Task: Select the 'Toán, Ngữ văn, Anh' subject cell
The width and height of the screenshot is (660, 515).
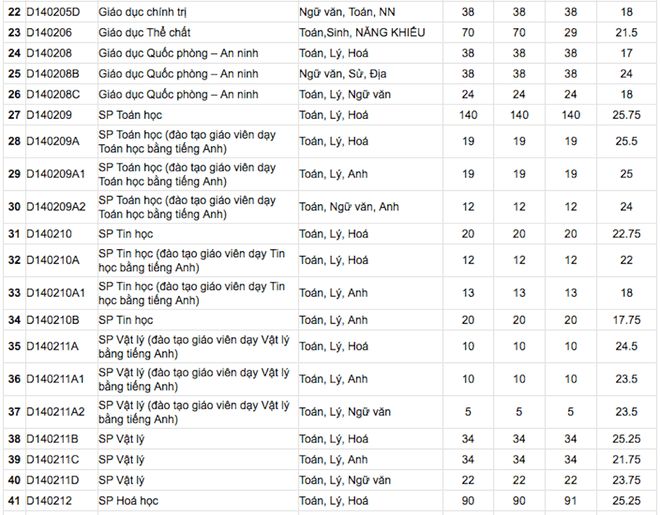Action: 349,206
